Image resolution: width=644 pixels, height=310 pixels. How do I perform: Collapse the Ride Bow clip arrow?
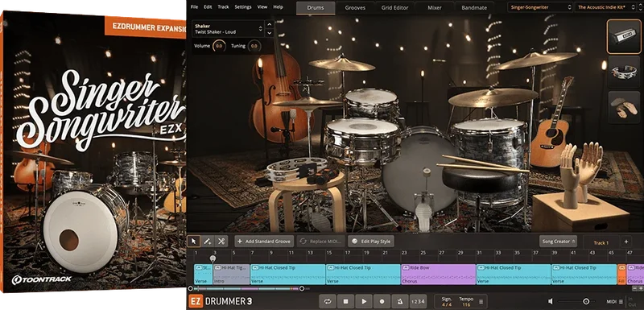[x=407, y=267]
